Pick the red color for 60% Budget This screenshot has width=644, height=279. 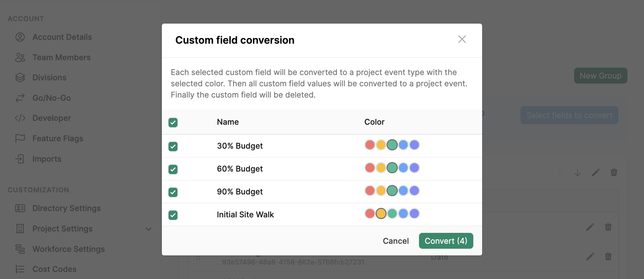coord(370,168)
